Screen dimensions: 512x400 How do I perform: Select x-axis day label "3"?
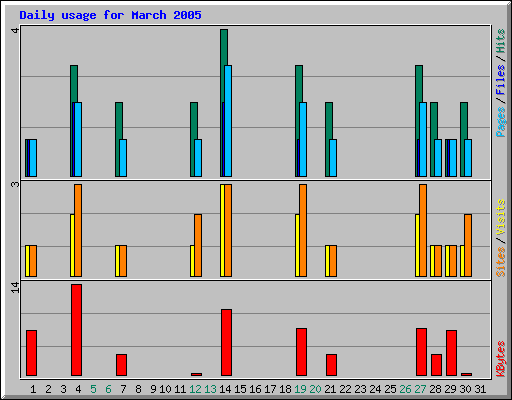(x=63, y=389)
